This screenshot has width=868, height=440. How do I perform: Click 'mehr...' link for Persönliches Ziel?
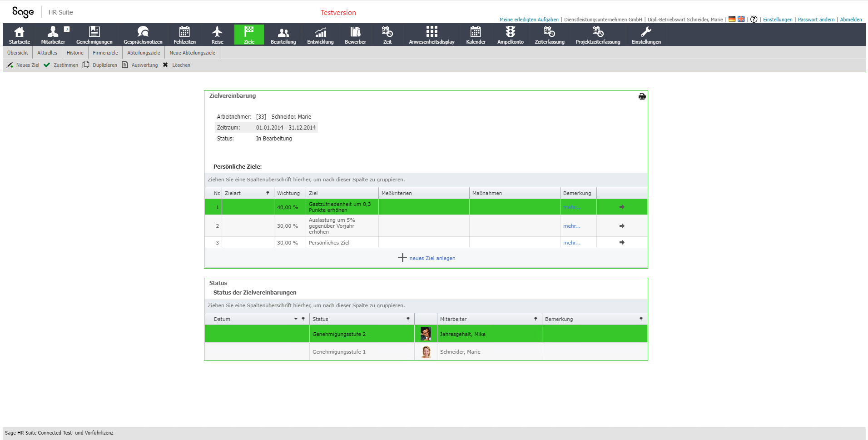571,243
